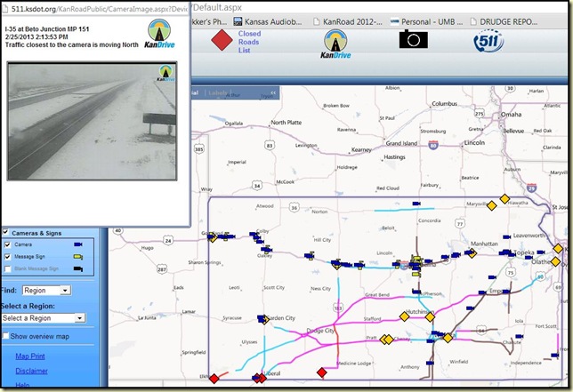Enable the Show overview map checkbox
573x392 pixels.
(x=5, y=336)
